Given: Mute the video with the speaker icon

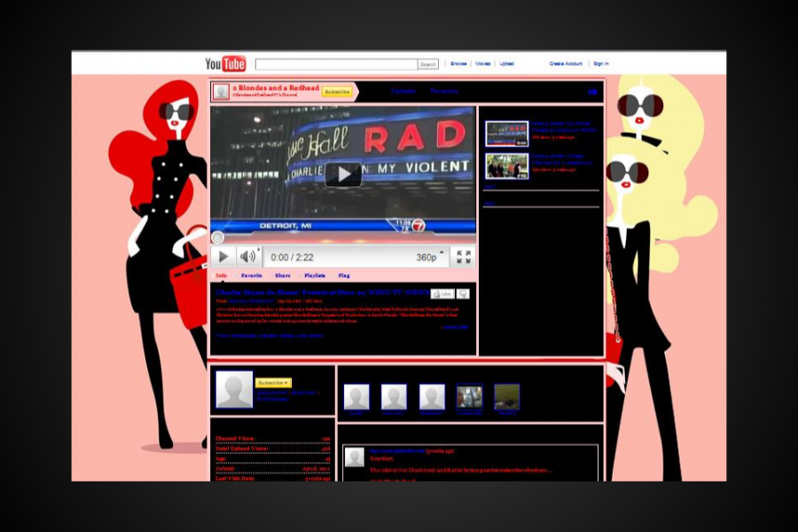Looking at the screenshot, I should coord(248,256).
